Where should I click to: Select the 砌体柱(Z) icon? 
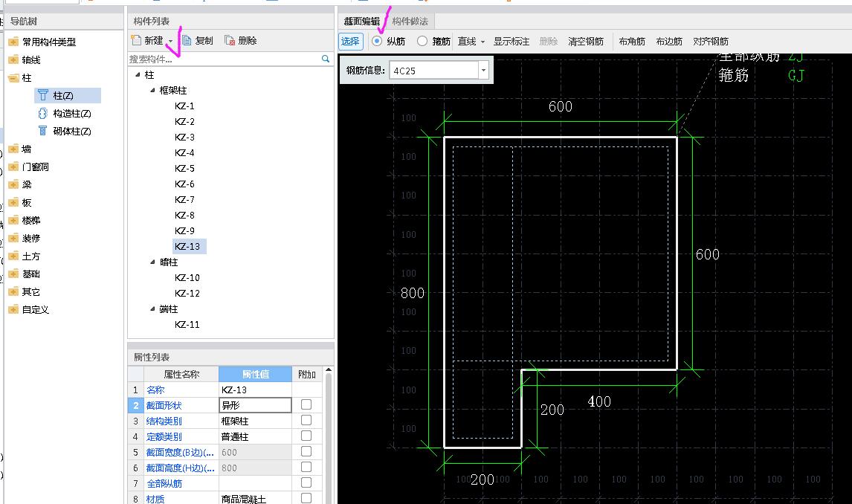(43, 131)
